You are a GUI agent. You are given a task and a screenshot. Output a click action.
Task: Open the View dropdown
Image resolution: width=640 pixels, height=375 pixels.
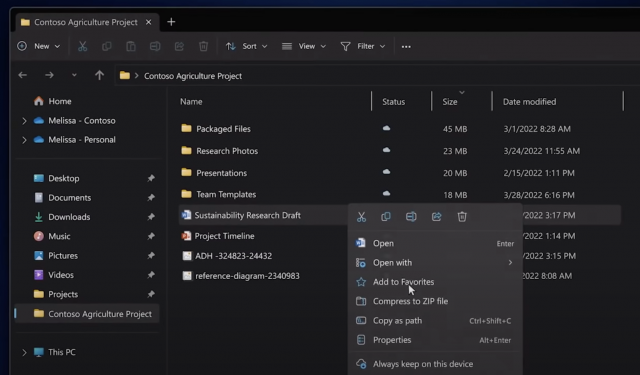pyautogui.click(x=304, y=47)
